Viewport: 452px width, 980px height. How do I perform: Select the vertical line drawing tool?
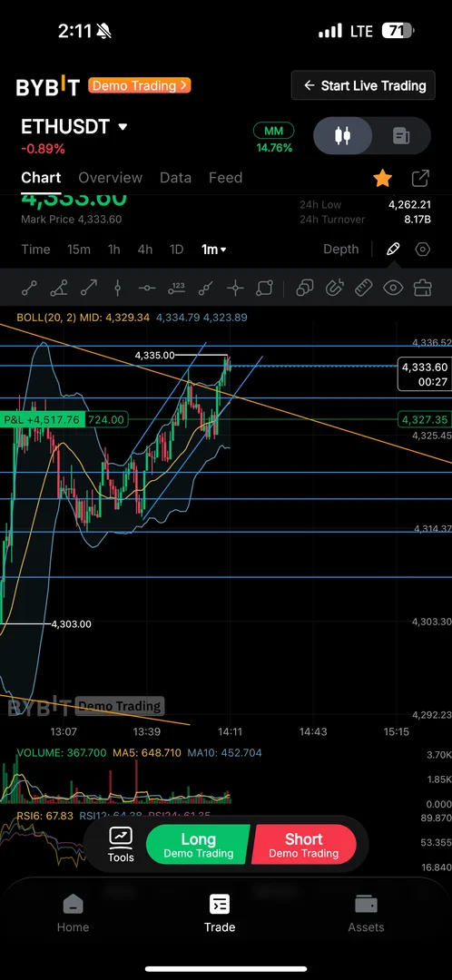[x=117, y=289]
